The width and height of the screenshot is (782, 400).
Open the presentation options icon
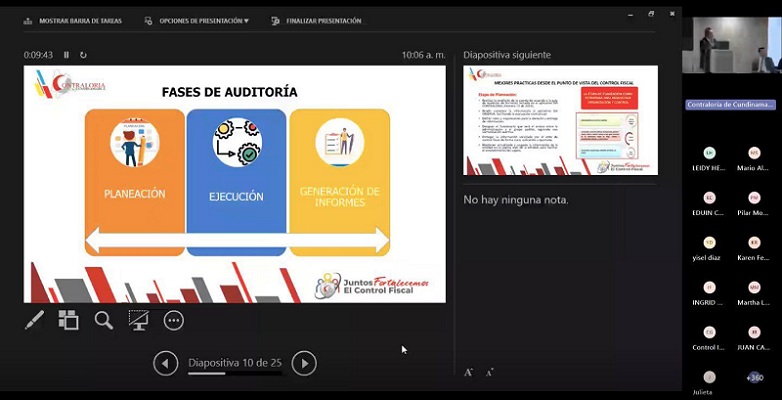[x=148, y=21]
